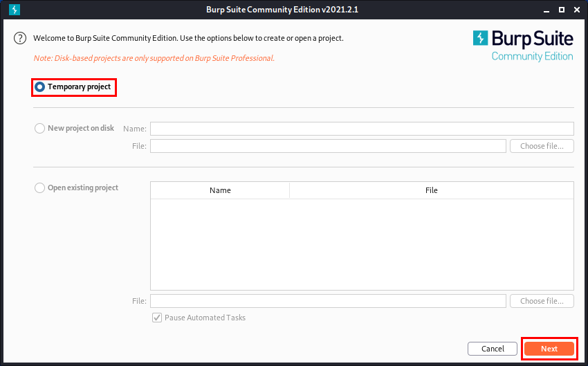Close the Burp Suite window
This screenshot has height=366, width=588.
pos(577,10)
